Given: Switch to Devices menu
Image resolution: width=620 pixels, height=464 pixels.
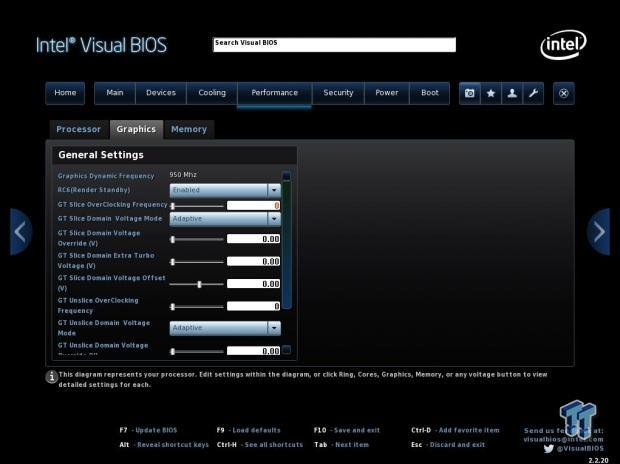Looking at the screenshot, I should (161, 93).
